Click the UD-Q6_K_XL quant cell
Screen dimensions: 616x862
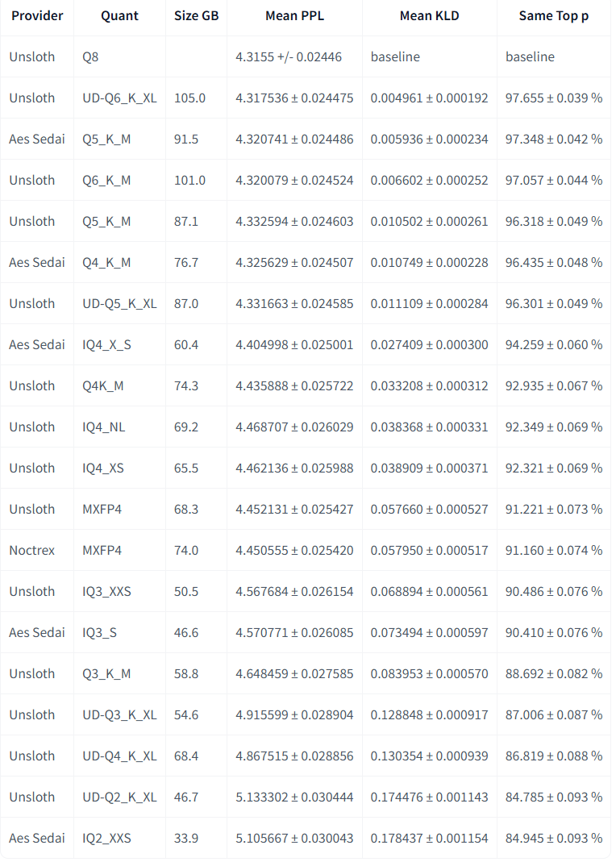pos(119,98)
